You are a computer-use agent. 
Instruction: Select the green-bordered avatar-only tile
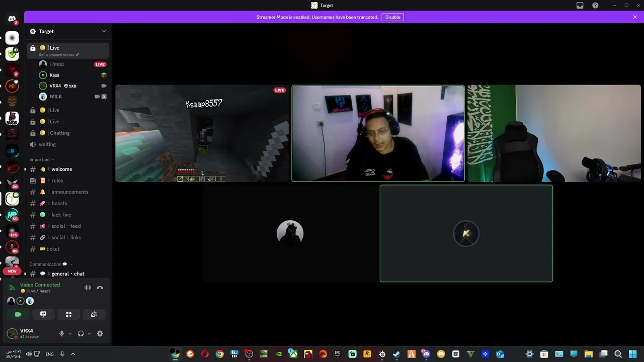466,233
